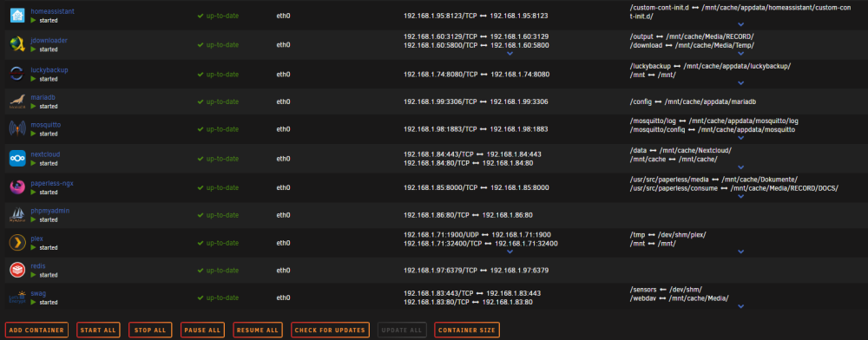Click the Resume All button
Image resolution: width=868 pixels, height=340 pixels.
coord(258,330)
